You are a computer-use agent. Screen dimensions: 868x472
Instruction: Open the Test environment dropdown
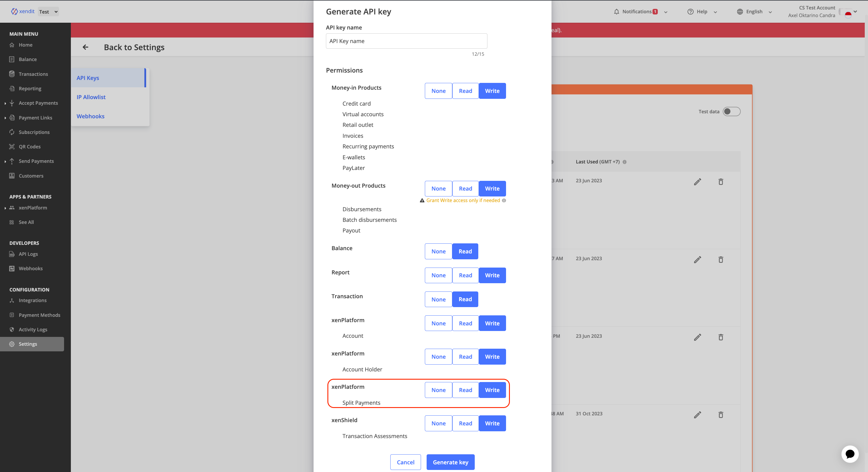(48, 12)
